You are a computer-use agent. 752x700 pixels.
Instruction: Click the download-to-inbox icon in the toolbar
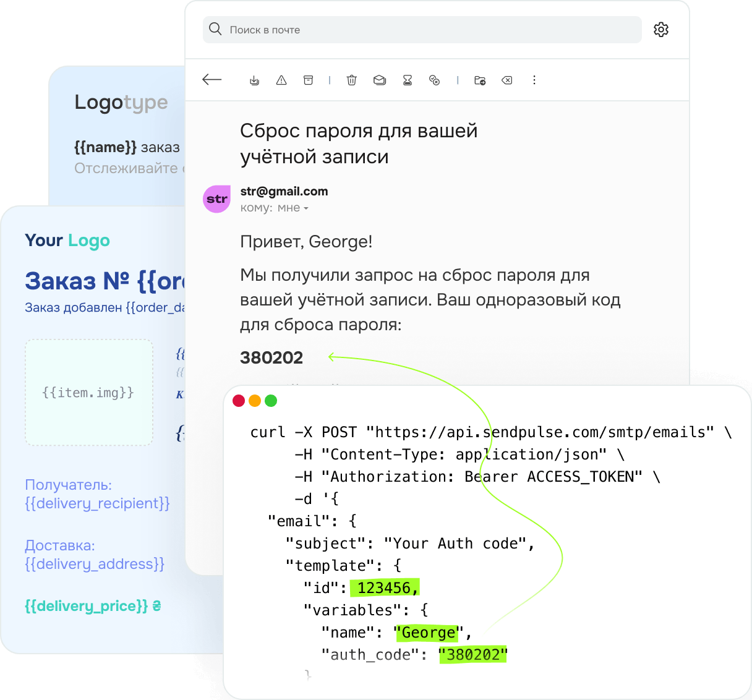[254, 80]
